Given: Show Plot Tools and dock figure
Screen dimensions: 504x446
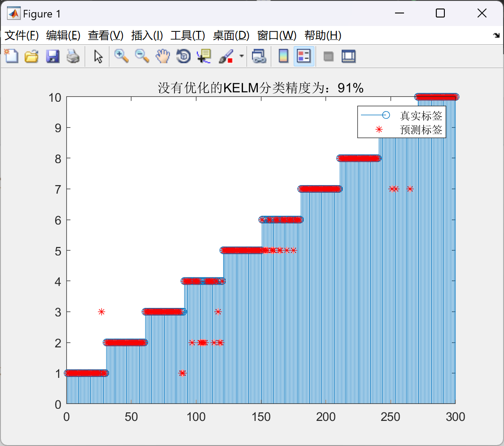Looking at the screenshot, I should click(348, 56).
